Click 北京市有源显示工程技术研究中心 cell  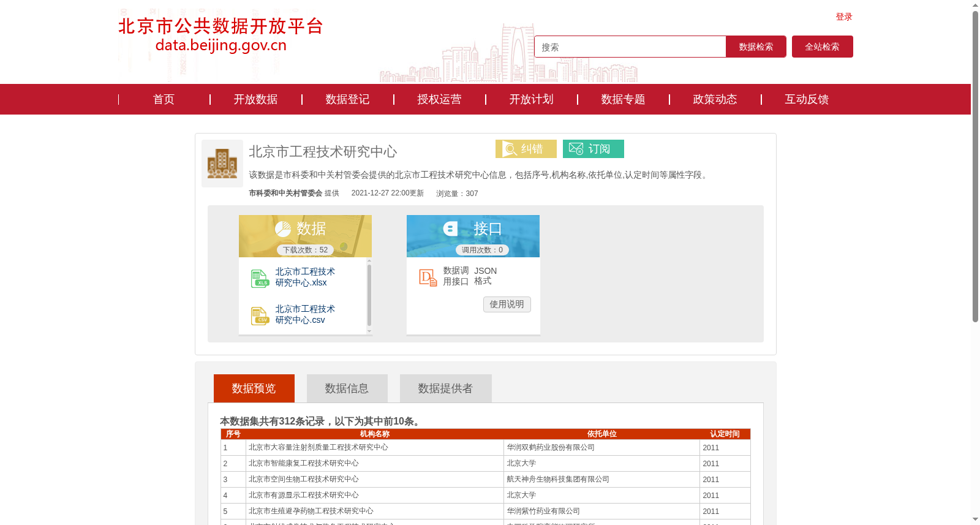coord(375,495)
